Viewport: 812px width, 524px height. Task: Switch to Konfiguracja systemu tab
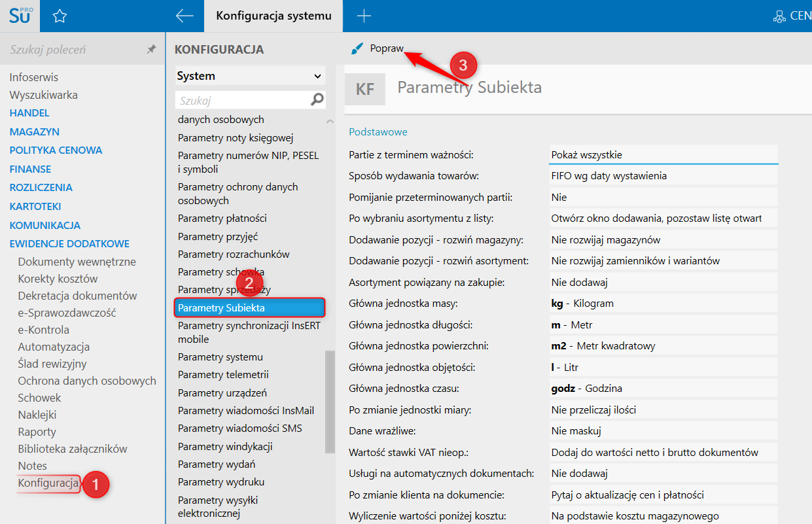pyautogui.click(x=274, y=16)
